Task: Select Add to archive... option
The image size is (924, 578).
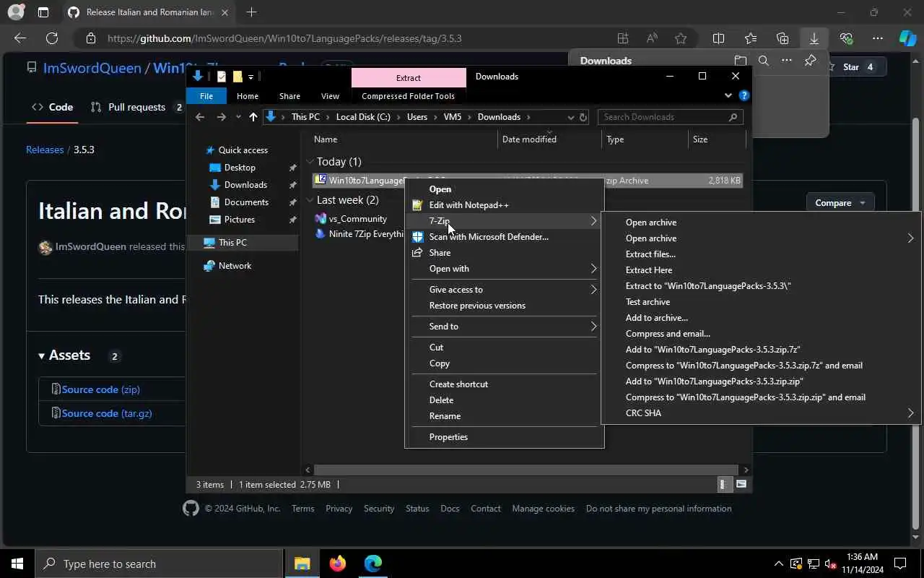Action: [x=656, y=318]
